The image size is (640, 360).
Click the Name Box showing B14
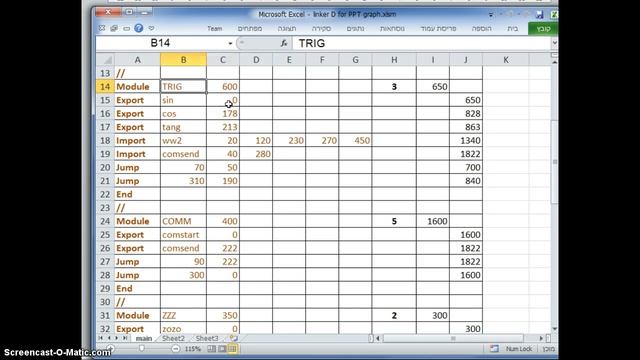[160, 43]
